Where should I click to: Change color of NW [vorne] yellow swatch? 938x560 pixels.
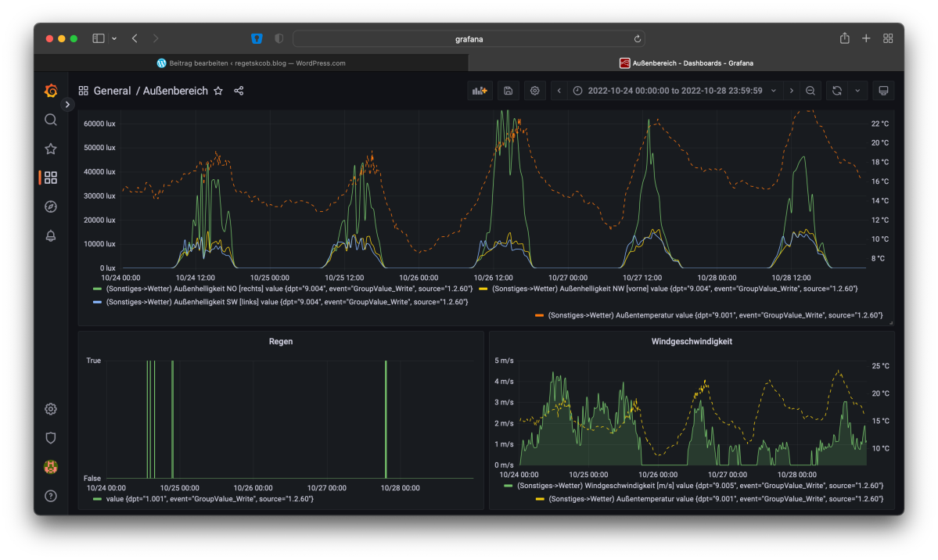click(483, 289)
